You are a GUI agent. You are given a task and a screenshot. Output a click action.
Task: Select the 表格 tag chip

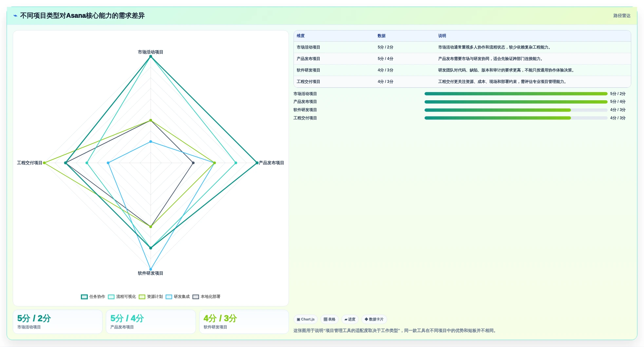tap(329, 319)
